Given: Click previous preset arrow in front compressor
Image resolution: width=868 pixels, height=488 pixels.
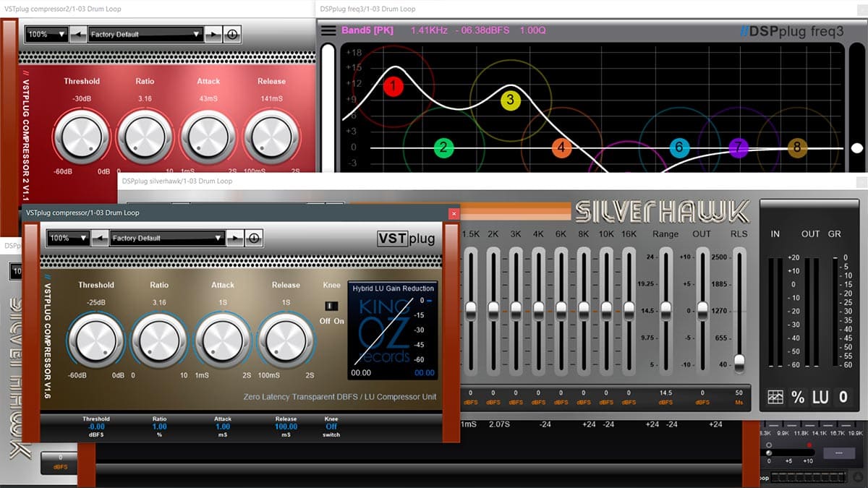Looking at the screenshot, I should [100, 238].
